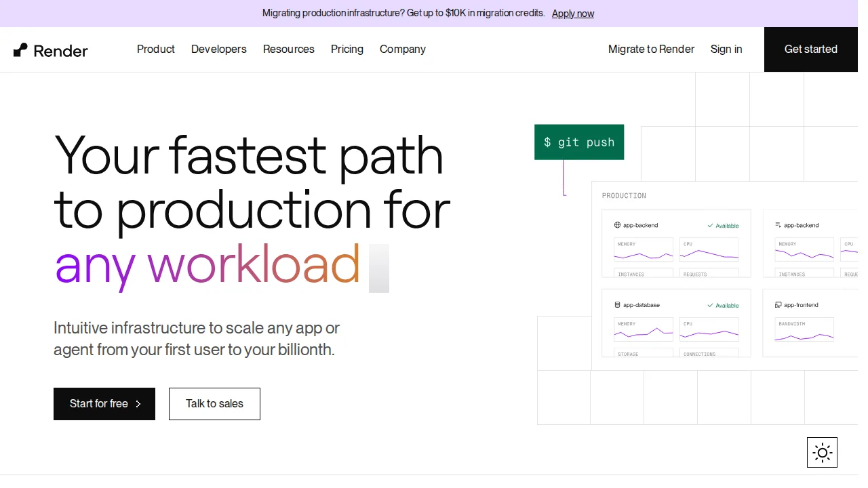Image resolution: width=868 pixels, height=488 pixels.
Task: Click the Start for free button
Action: [x=104, y=404]
